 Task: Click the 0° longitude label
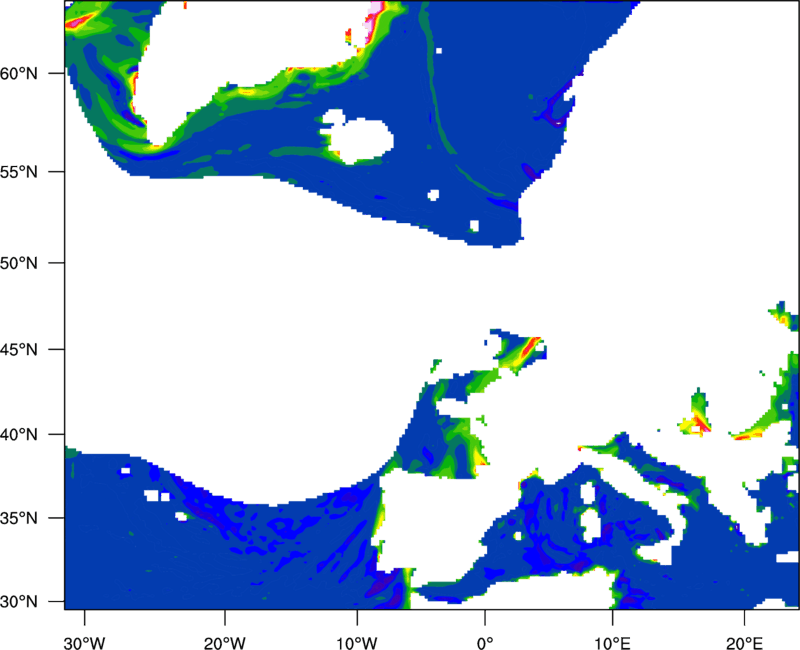[x=485, y=643]
